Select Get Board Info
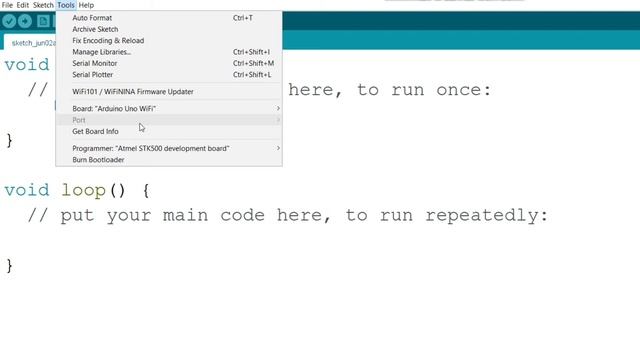640x360 pixels. pyautogui.click(x=169, y=132)
